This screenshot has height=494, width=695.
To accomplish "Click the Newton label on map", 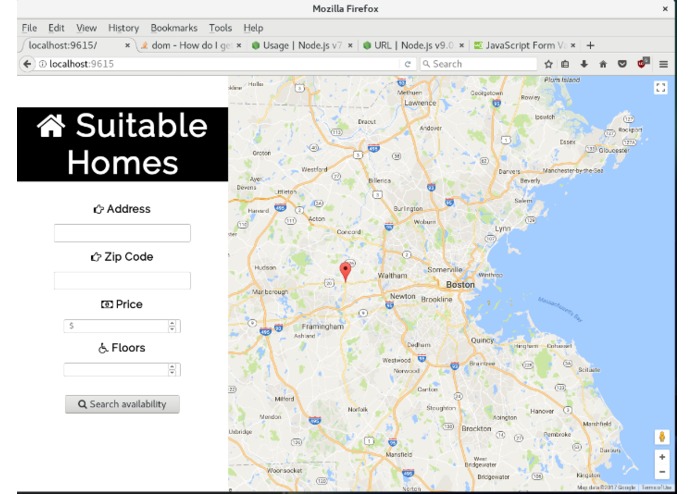I will pyautogui.click(x=402, y=296).
